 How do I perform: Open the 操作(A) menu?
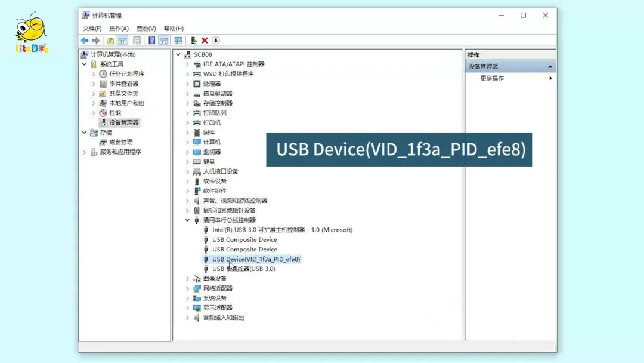click(119, 29)
